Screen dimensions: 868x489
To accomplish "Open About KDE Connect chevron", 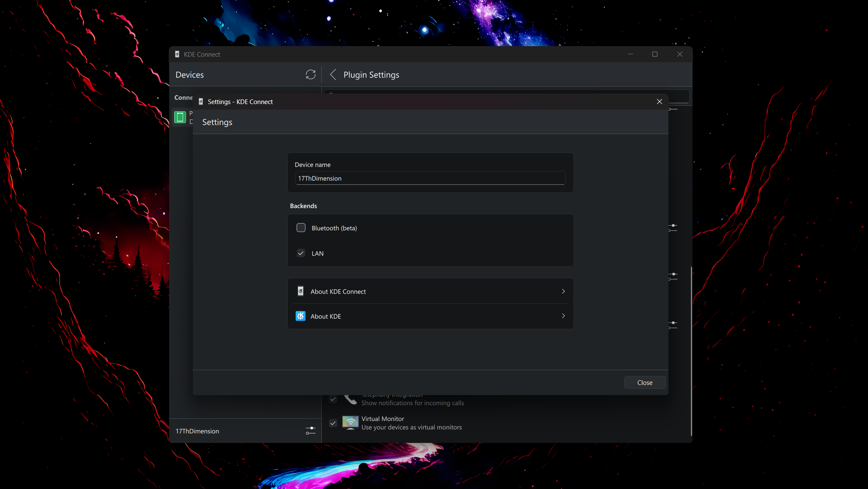I will [x=563, y=291].
